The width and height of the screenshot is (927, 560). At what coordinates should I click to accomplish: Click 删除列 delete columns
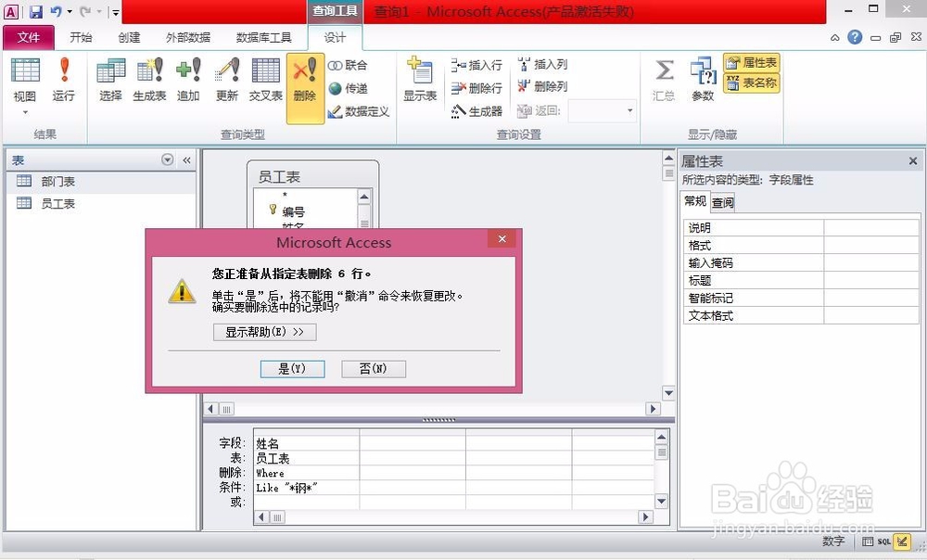pyautogui.click(x=542, y=86)
